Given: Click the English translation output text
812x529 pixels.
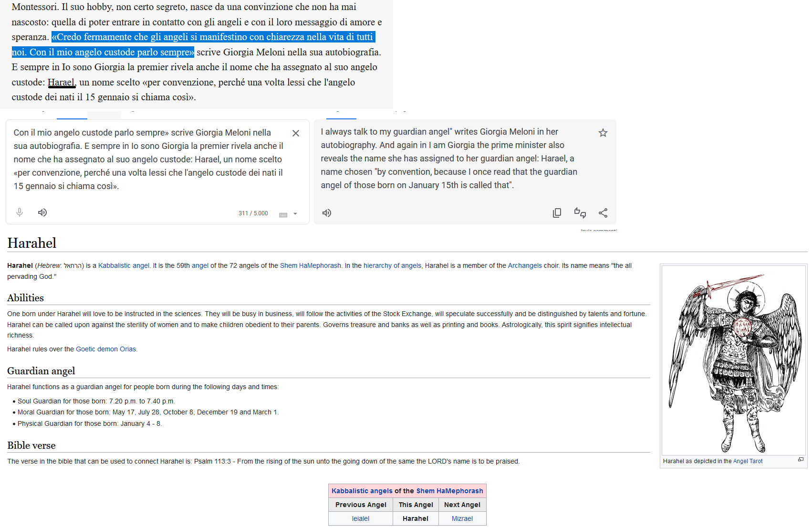Looking at the screenshot, I should click(x=449, y=158).
